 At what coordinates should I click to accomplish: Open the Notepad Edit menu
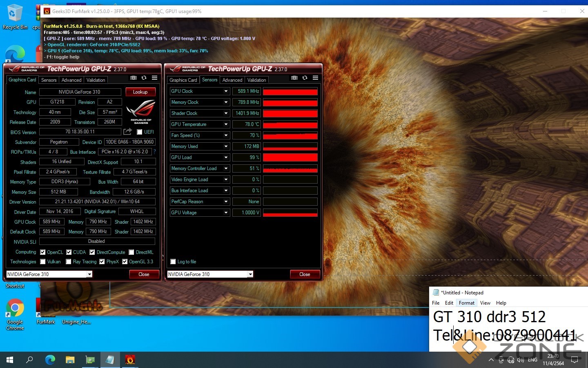[449, 303]
